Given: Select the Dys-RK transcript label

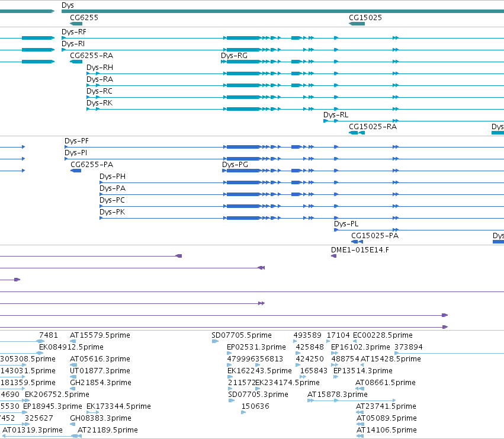Looking at the screenshot, I should (x=99, y=103).
